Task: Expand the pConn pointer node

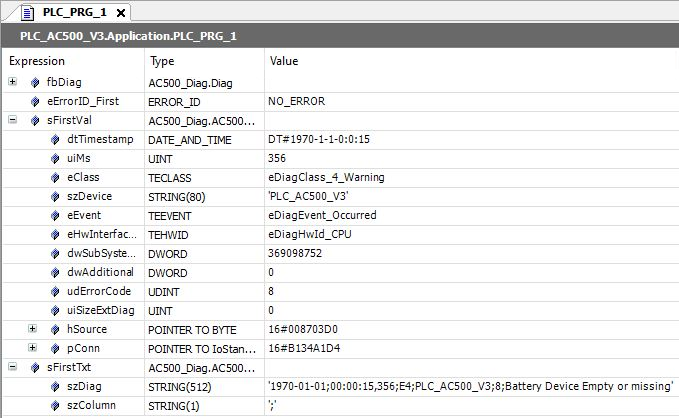Action: (32, 348)
